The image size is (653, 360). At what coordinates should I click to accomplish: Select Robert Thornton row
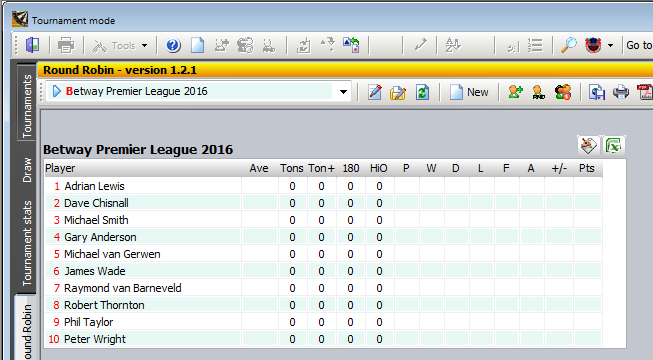(323, 305)
